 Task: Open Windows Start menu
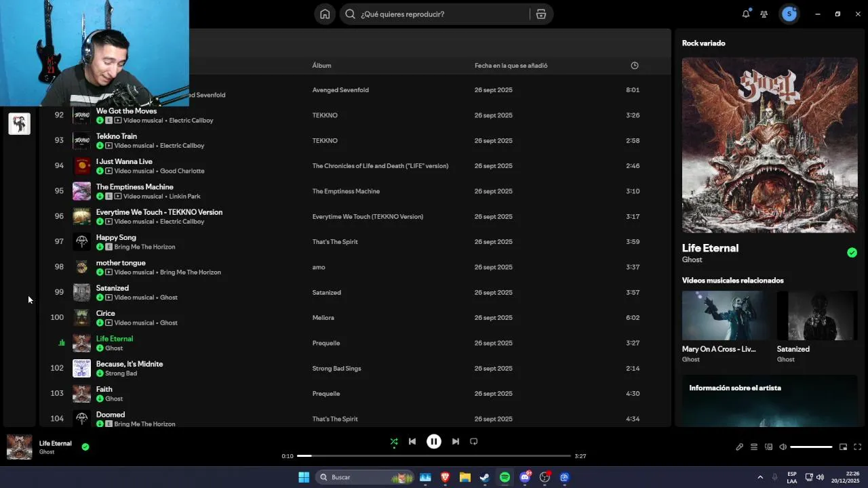304,477
